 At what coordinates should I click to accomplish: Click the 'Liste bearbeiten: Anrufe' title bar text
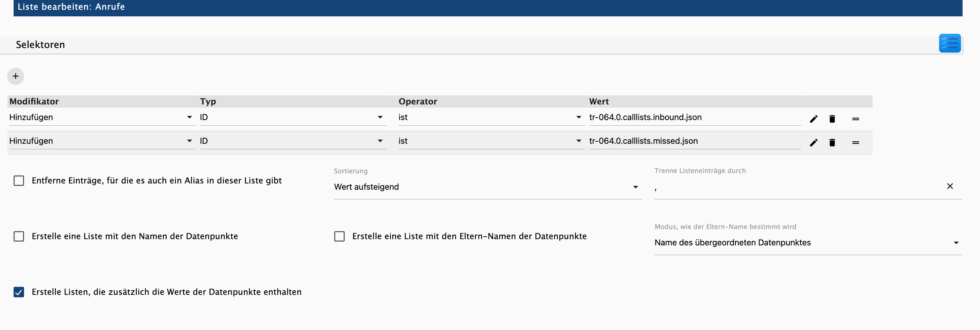(71, 7)
